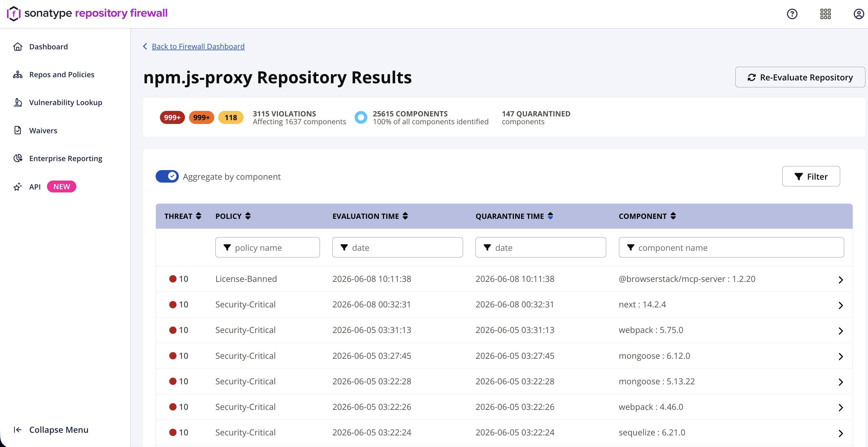Click the red 999+ critical violations badge

coord(172,117)
